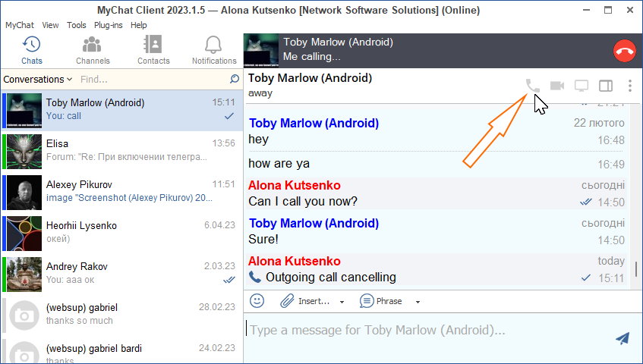Click the 'Me calling...' status text
The width and height of the screenshot is (643, 364).
coord(312,57)
